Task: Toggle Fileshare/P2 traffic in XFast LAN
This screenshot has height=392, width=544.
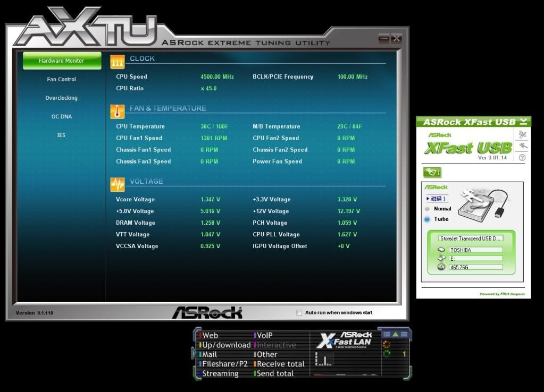Action: 223,364
